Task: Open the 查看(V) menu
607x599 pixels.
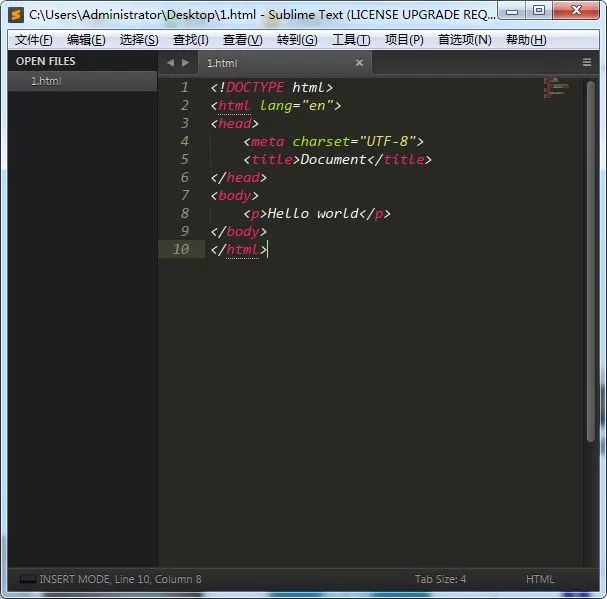Action: click(x=243, y=40)
